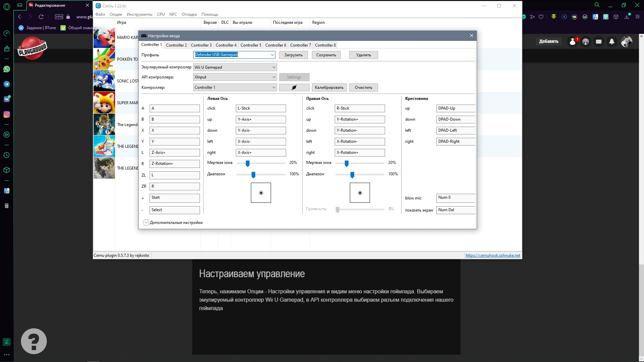Open GX Cleaner broom icon in sidebar

point(6,49)
